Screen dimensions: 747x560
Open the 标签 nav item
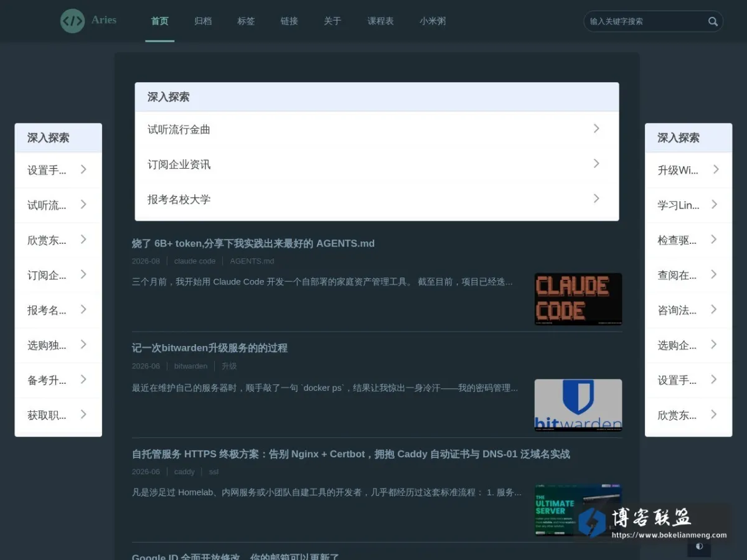(246, 21)
